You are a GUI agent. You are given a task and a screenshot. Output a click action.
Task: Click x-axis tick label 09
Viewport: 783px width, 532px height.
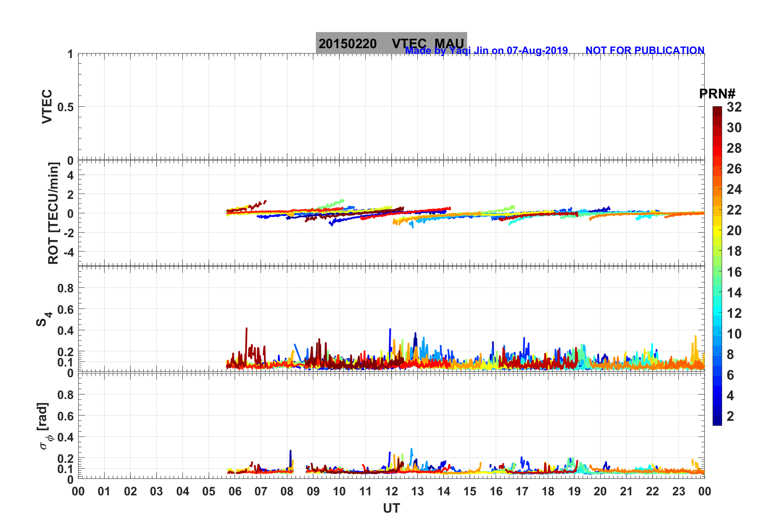tap(313, 491)
